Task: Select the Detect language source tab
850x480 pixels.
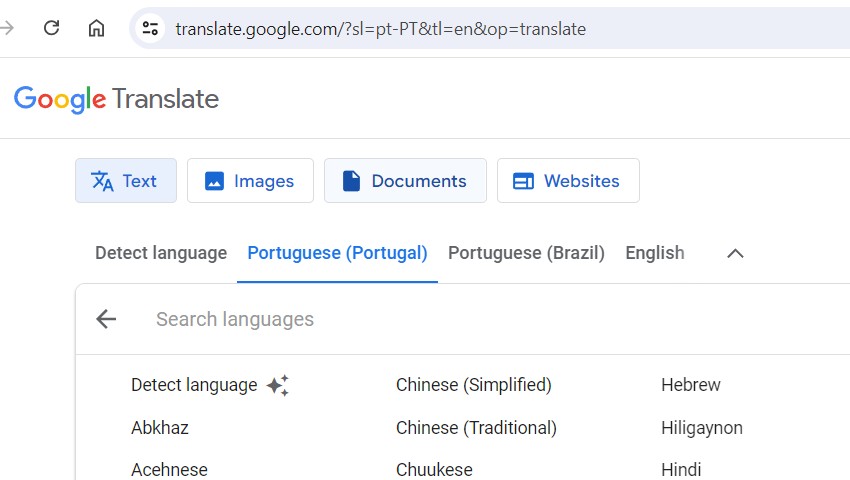Action: point(161,253)
